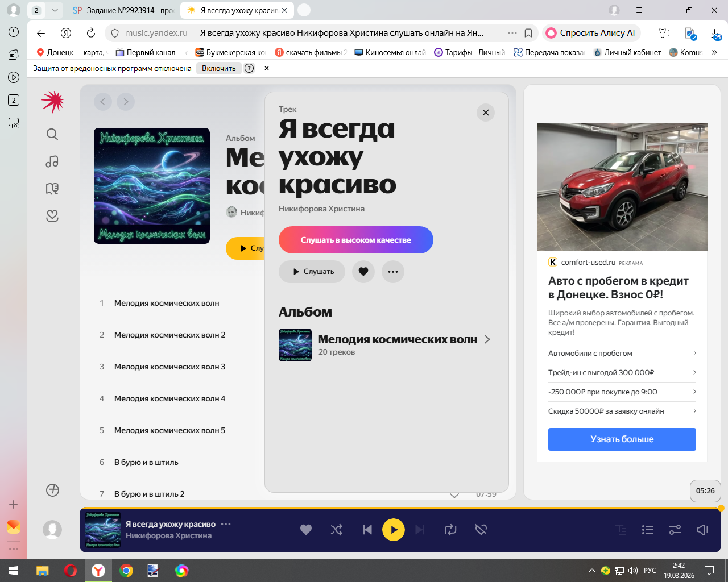Open the player sound settings icon
The image size is (728, 582).
pyautogui.click(x=675, y=530)
